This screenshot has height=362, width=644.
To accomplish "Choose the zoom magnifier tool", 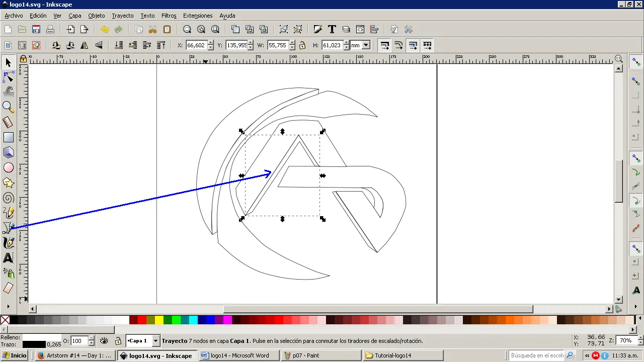I will [x=9, y=107].
